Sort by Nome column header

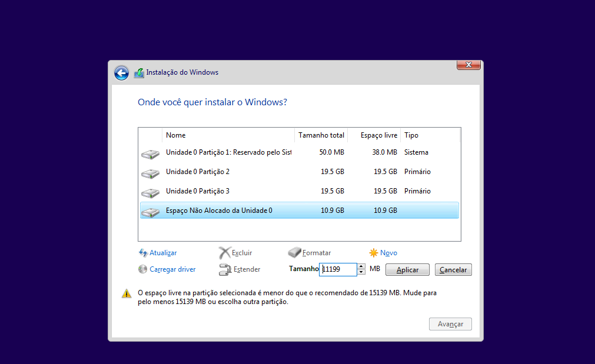228,135
